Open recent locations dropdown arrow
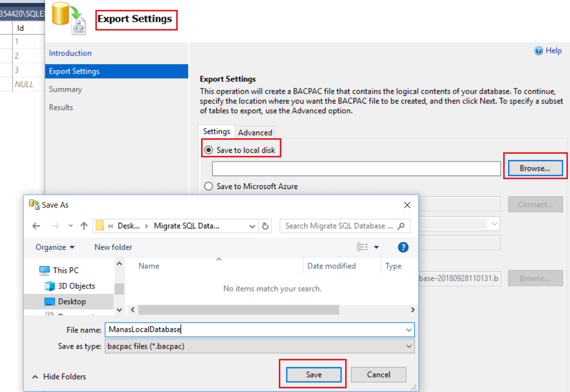 (x=70, y=226)
